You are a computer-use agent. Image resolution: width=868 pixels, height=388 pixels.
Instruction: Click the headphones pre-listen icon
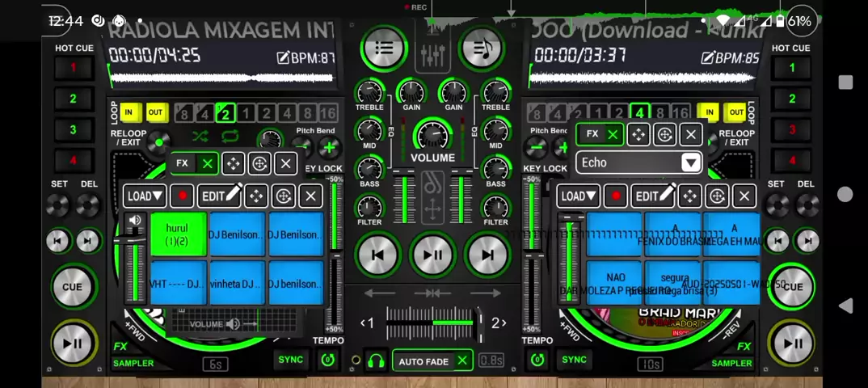[x=375, y=361]
